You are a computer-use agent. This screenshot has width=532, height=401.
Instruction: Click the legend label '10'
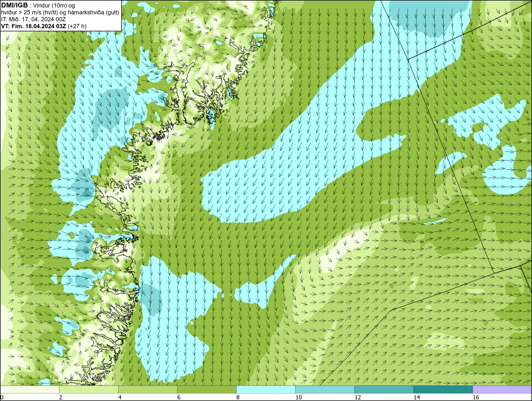click(x=298, y=397)
